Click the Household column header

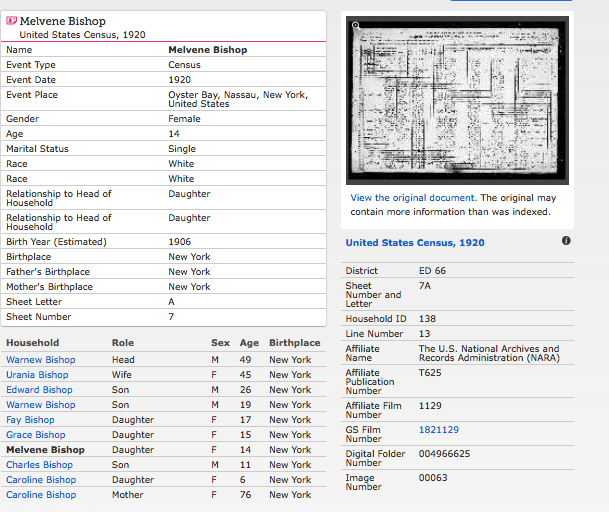[x=32, y=343]
